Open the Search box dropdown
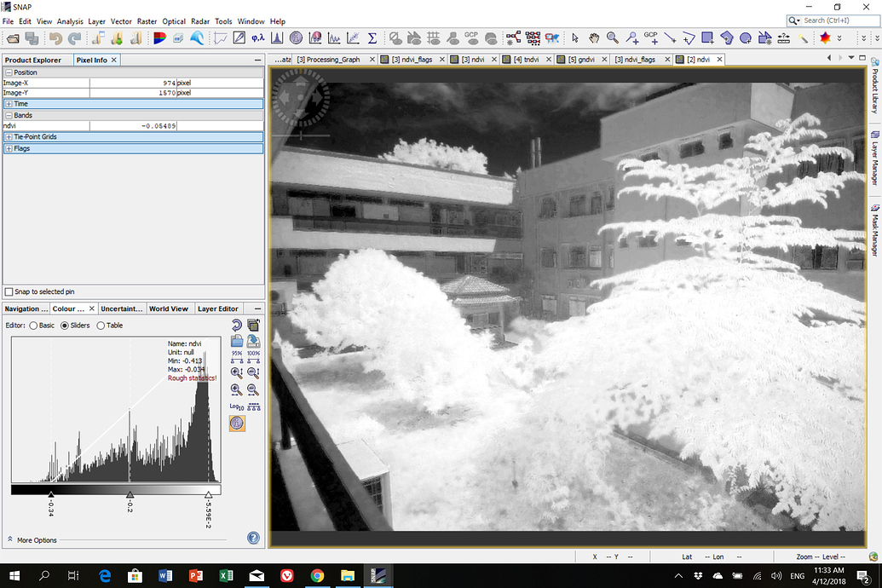 click(794, 20)
